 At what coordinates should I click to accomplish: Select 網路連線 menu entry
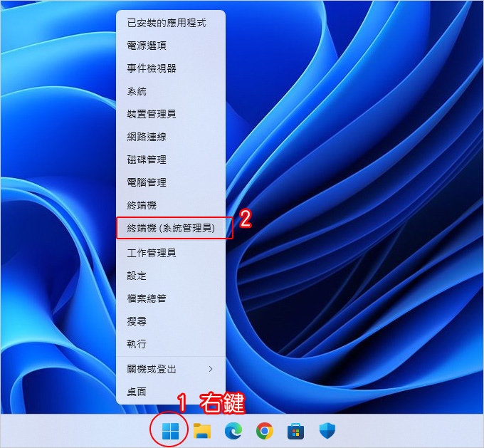pos(171,137)
